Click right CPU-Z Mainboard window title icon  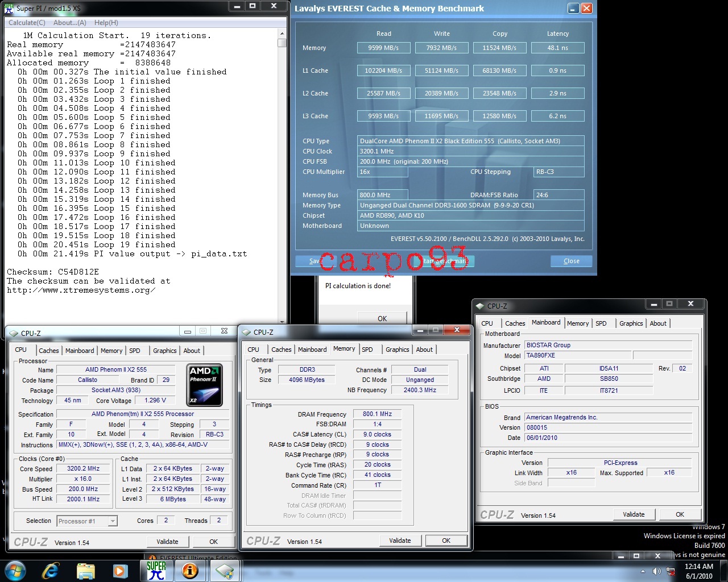coord(480,306)
